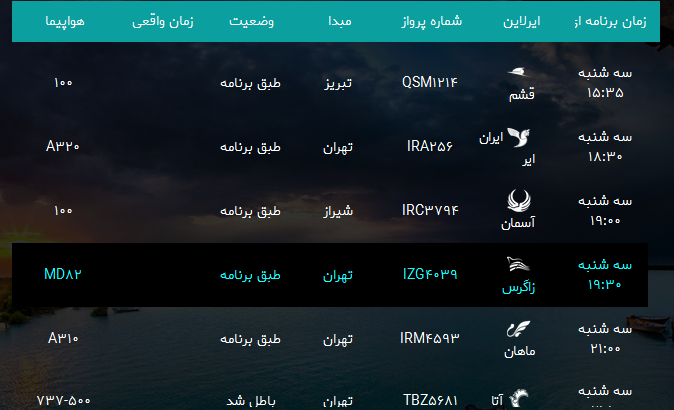Click scheduled time 19:00
Screen dimensions: 674x410
coord(605,220)
